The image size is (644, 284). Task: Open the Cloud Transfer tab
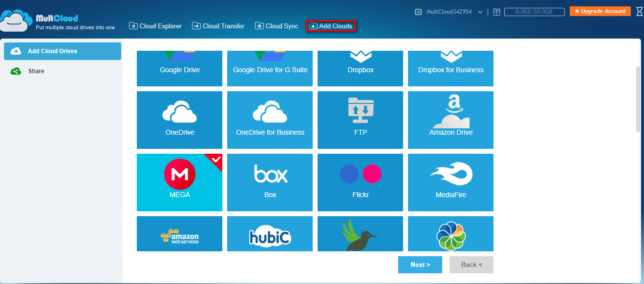click(218, 26)
